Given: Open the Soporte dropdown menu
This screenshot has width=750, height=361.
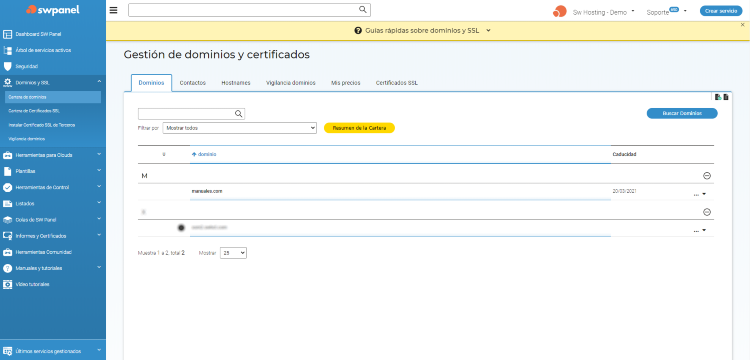Looking at the screenshot, I should pyautogui.click(x=667, y=12).
